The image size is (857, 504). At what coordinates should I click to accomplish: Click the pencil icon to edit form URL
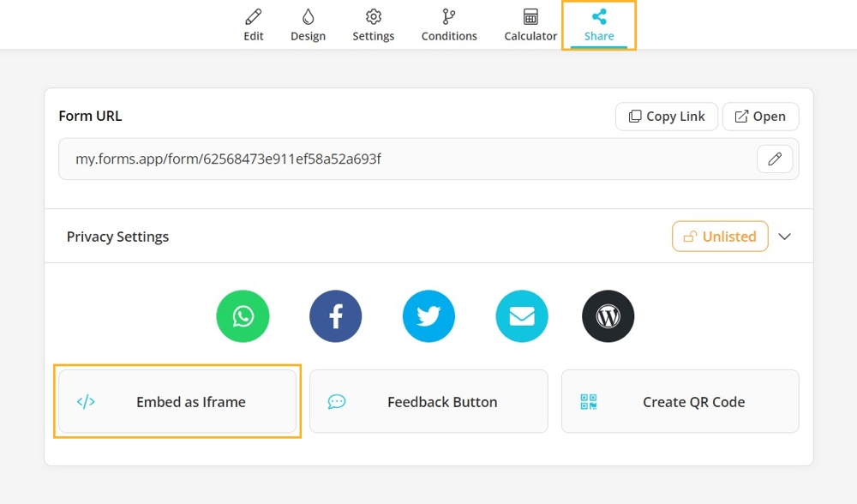[775, 159]
